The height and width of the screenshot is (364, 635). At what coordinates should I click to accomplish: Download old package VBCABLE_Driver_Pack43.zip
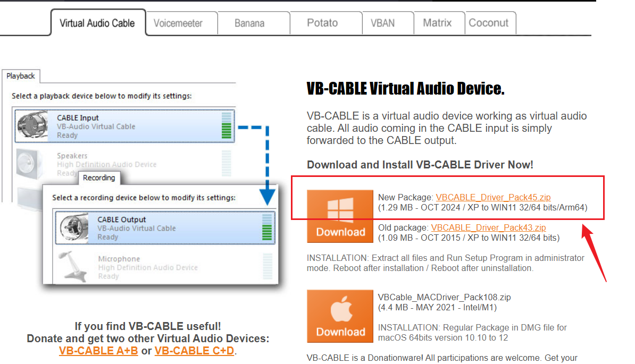coord(488,227)
